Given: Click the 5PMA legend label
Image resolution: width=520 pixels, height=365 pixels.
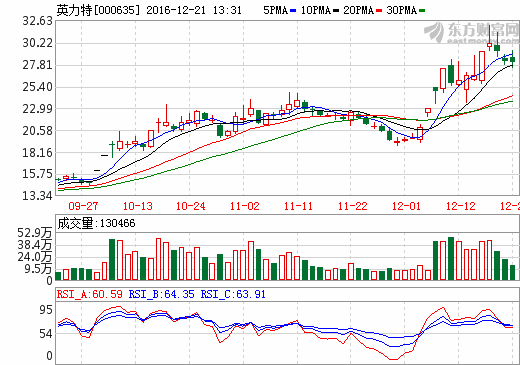Looking at the screenshot, I should [275, 10].
